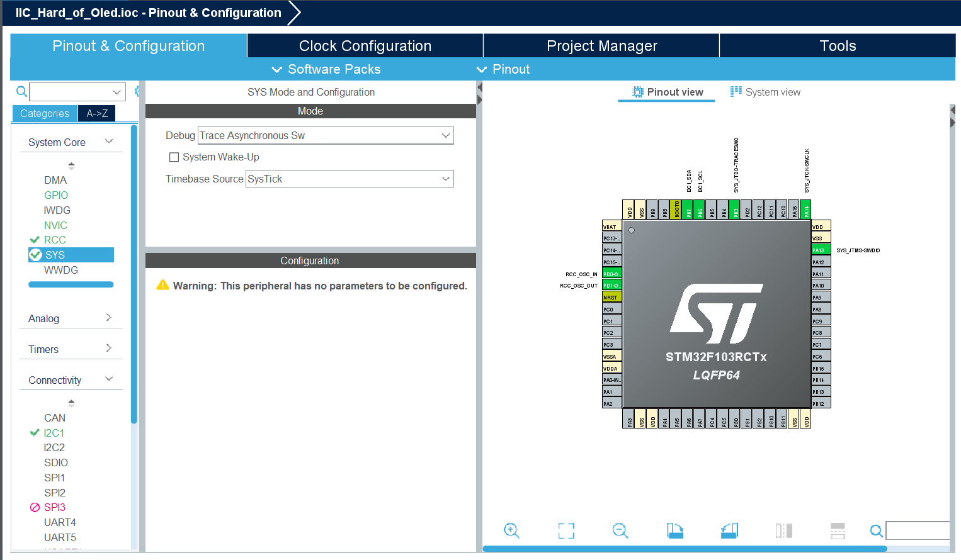Select the Pinout view tab

668,92
